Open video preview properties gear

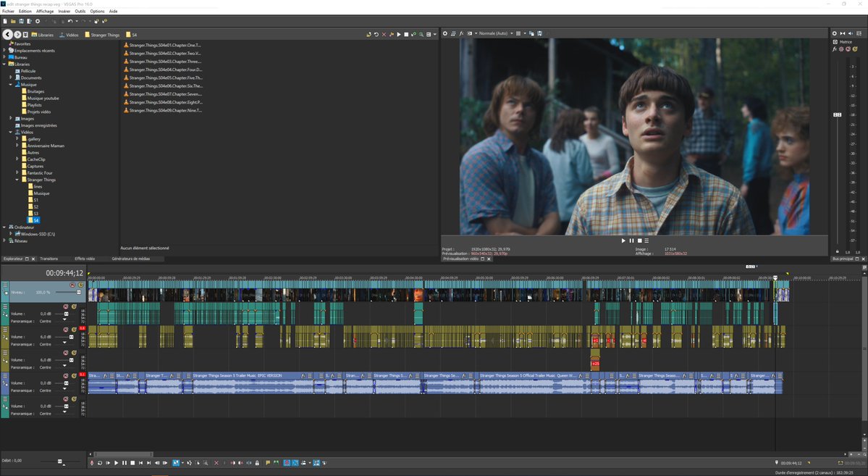[x=445, y=33]
